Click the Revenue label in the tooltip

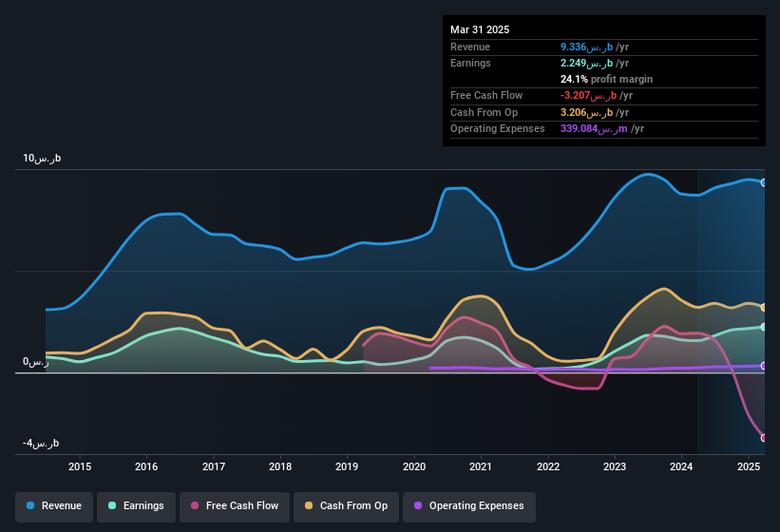tap(470, 47)
